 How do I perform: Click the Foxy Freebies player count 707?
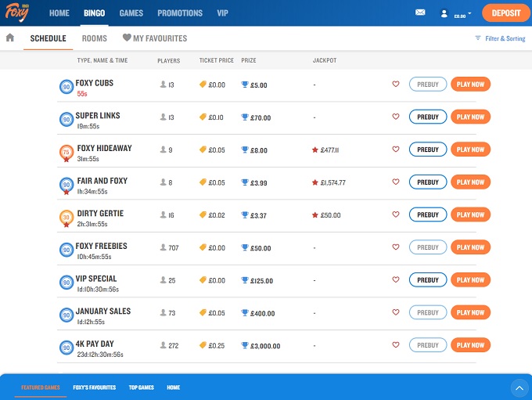coord(169,247)
